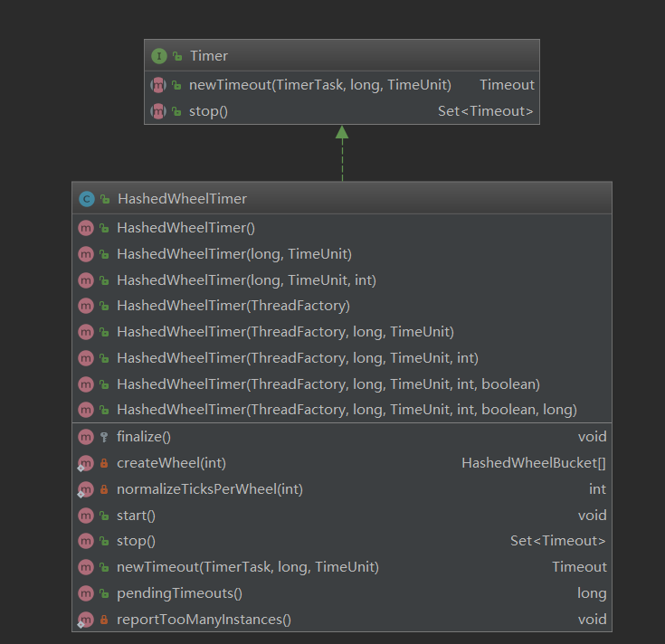665x644 pixels.
Task: Select the HashedWheelTimer class title
Action: pos(182,199)
